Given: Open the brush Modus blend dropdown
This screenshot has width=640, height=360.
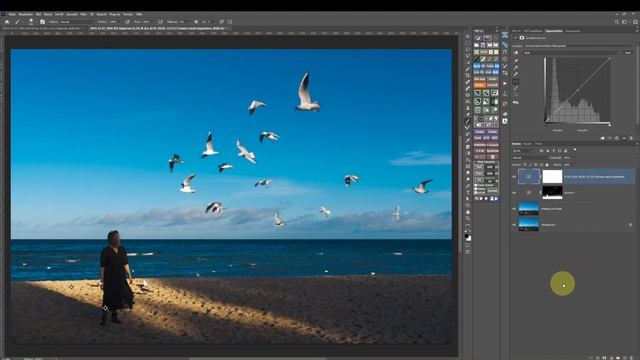Looking at the screenshot, I should pyautogui.click(x=77, y=22).
